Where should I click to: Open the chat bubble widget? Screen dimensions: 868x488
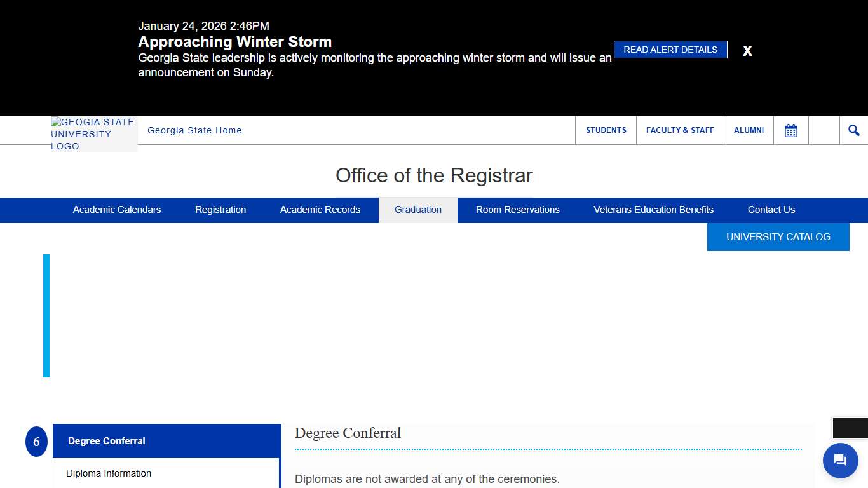point(840,460)
